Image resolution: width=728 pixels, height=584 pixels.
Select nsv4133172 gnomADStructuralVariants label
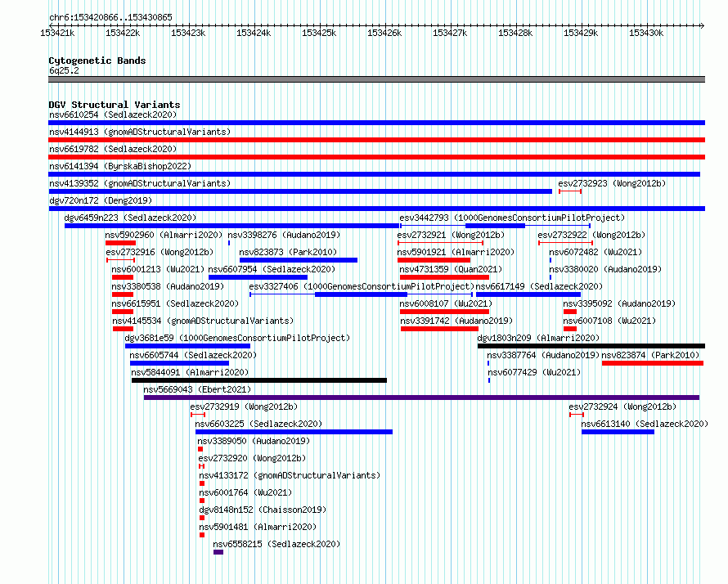click(x=290, y=475)
